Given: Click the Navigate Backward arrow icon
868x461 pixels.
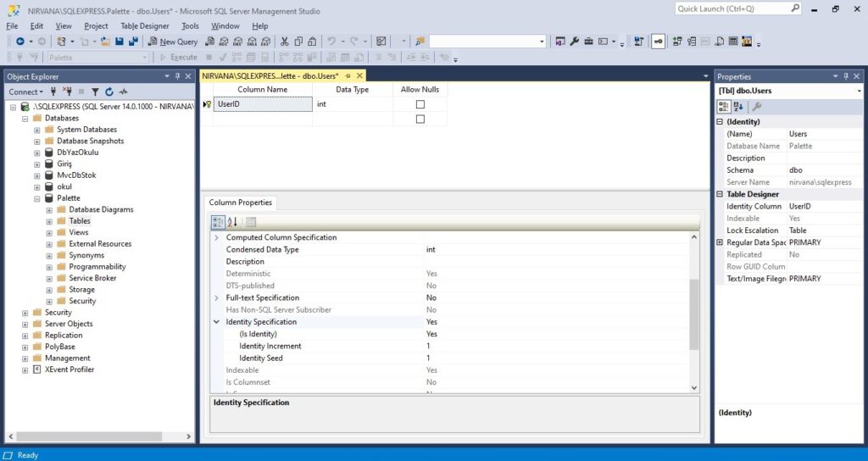Looking at the screenshot, I should click(20, 42).
